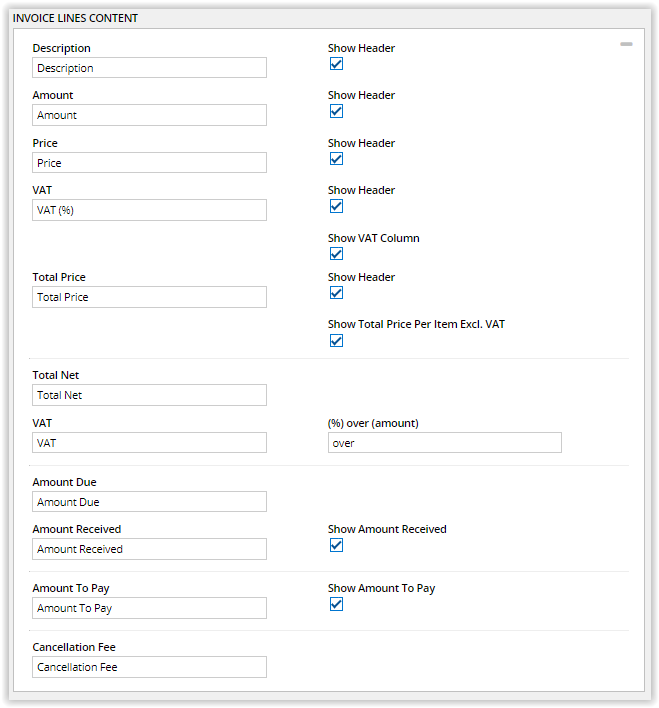Disable Show Total Price Per Item Excl. VAT
The image size is (659, 708).
tap(336, 341)
